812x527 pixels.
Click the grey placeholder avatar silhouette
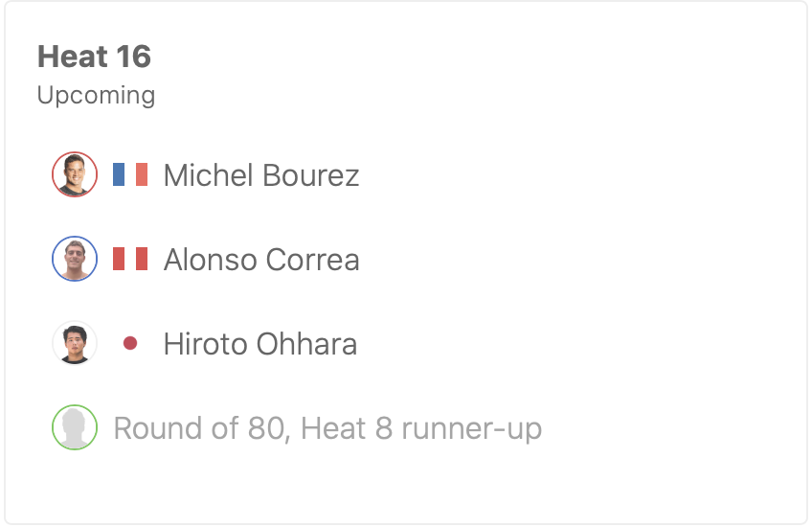(75, 427)
